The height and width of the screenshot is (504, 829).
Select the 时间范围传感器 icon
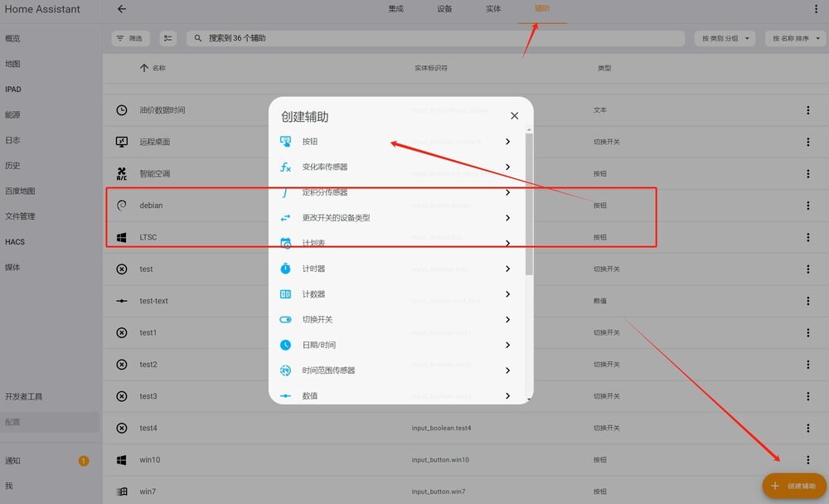coord(285,371)
